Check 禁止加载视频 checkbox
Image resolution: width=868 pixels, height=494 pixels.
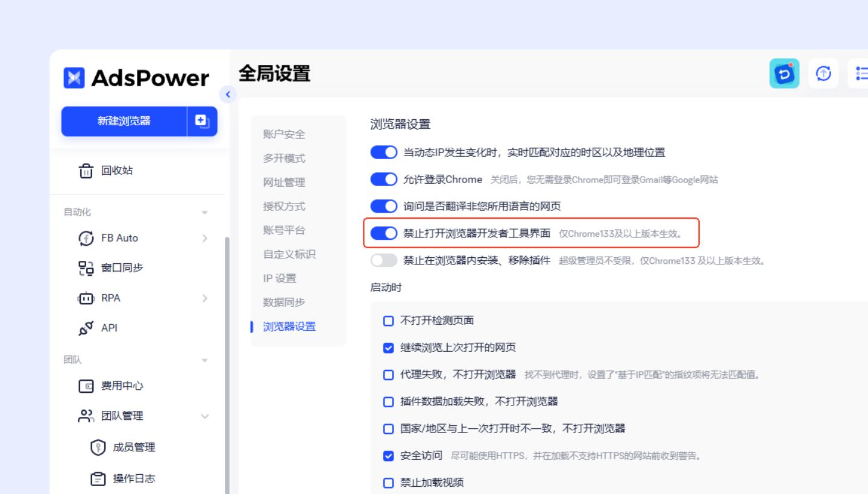[389, 483]
